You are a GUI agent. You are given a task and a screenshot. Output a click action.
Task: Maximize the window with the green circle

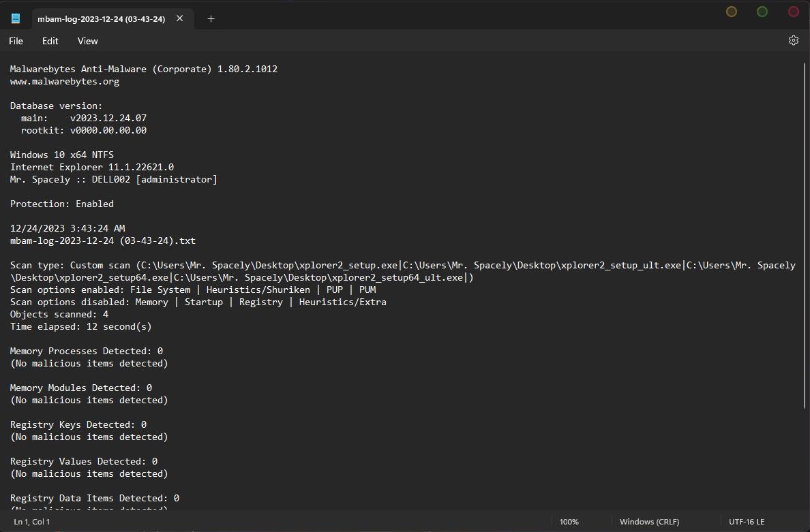click(762, 12)
